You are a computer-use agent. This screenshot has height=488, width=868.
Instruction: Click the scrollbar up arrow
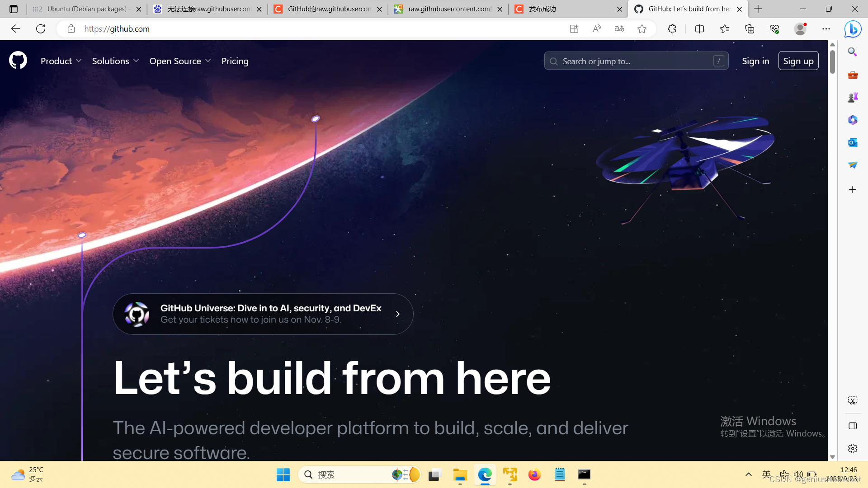pyautogui.click(x=832, y=44)
